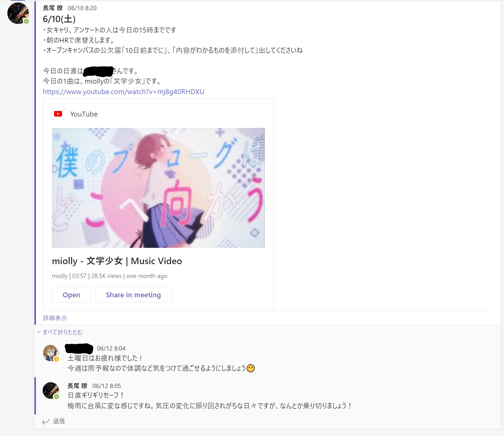Click the Share in meeting button
Viewport: 504px width, 436px height.
pyautogui.click(x=133, y=295)
